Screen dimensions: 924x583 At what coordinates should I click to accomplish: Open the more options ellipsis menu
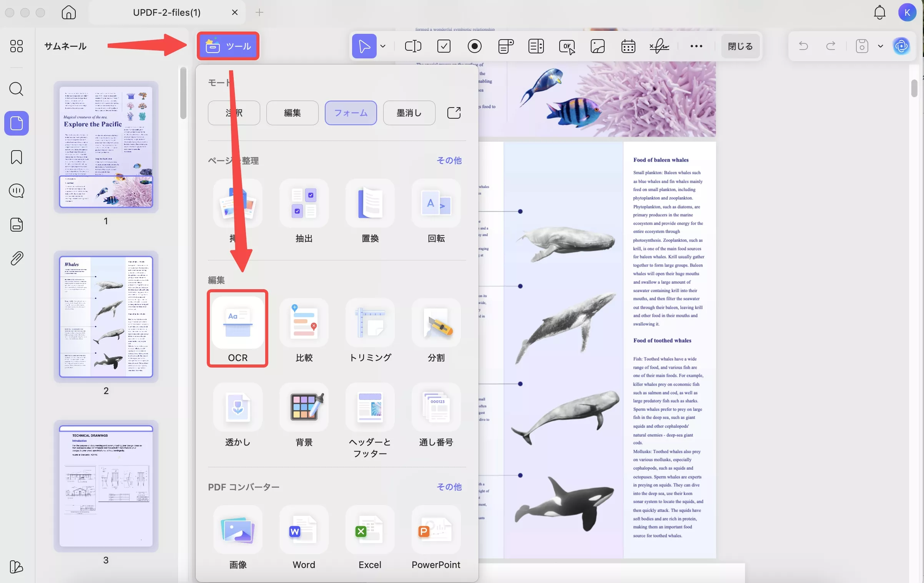coord(696,46)
